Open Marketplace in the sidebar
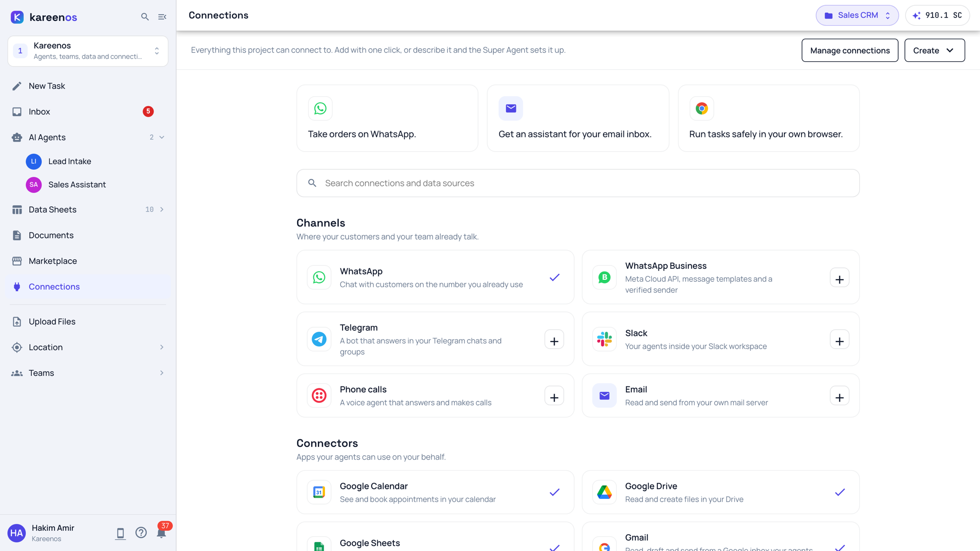This screenshot has height=551, width=980. pos(88,261)
